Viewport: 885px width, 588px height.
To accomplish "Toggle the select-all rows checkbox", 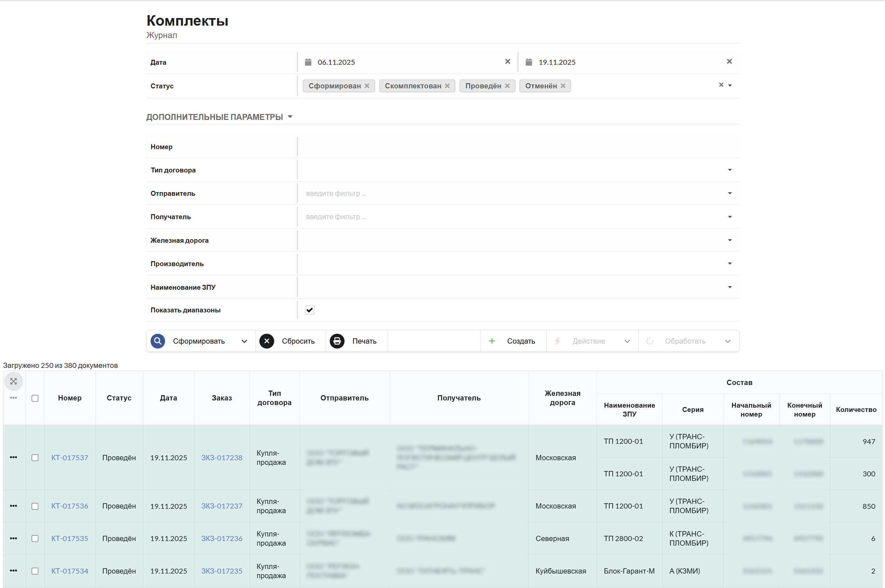I will tap(35, 398).
